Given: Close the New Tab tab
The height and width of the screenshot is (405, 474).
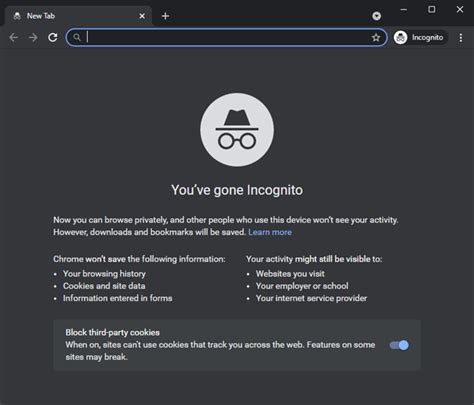Looking at the screenshot, I should (x=142, y=16).
